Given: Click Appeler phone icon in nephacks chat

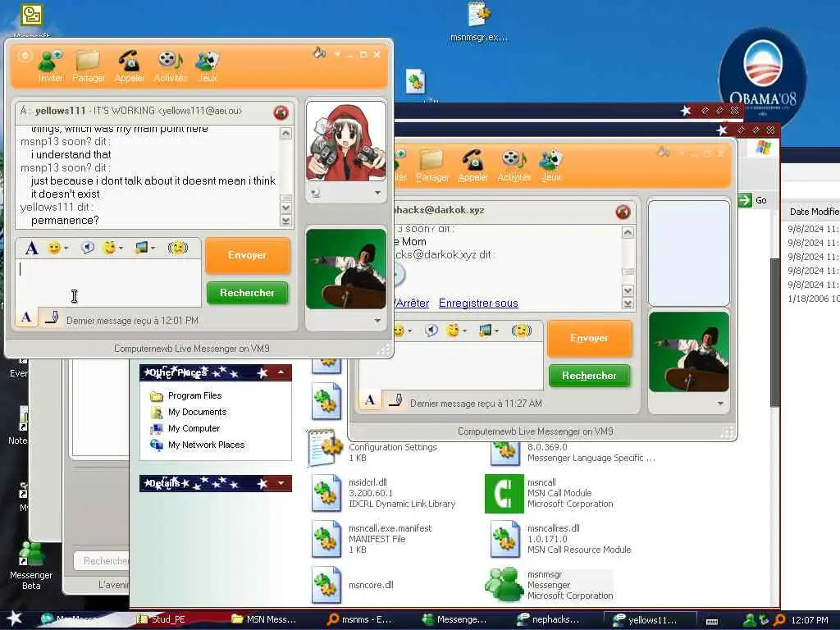Looking at the screenshot, I should pyautogui.click(x=473, y=166).
